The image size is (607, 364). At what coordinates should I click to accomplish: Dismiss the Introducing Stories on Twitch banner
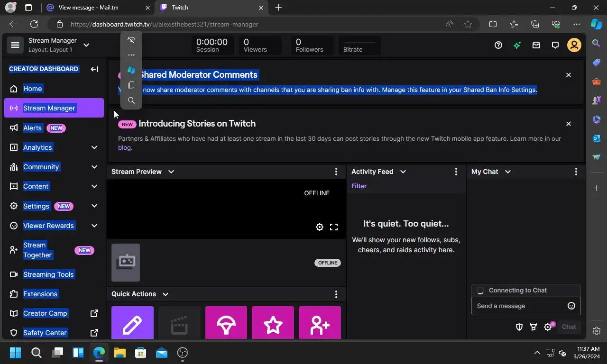pyautogui.click(x=569, y=124)
